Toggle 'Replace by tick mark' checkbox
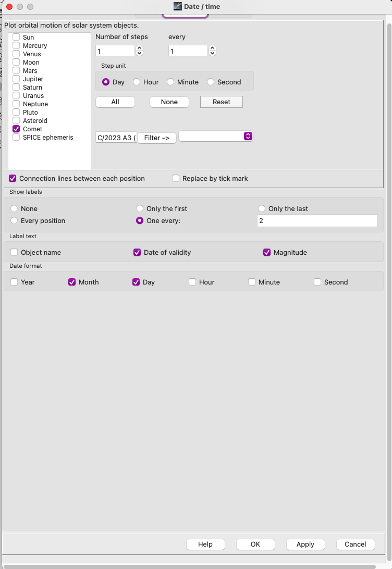The image size is (392, 569). [x=176, y=179]
